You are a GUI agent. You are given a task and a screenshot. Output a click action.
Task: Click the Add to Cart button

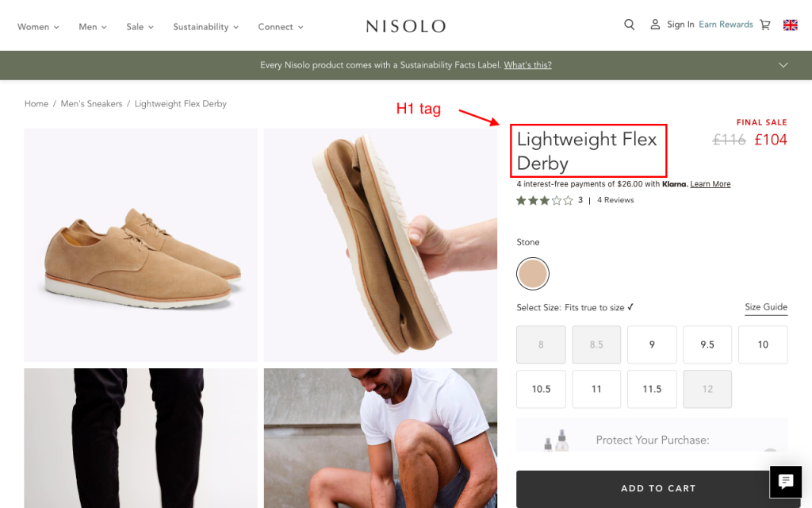click(658, 488)
